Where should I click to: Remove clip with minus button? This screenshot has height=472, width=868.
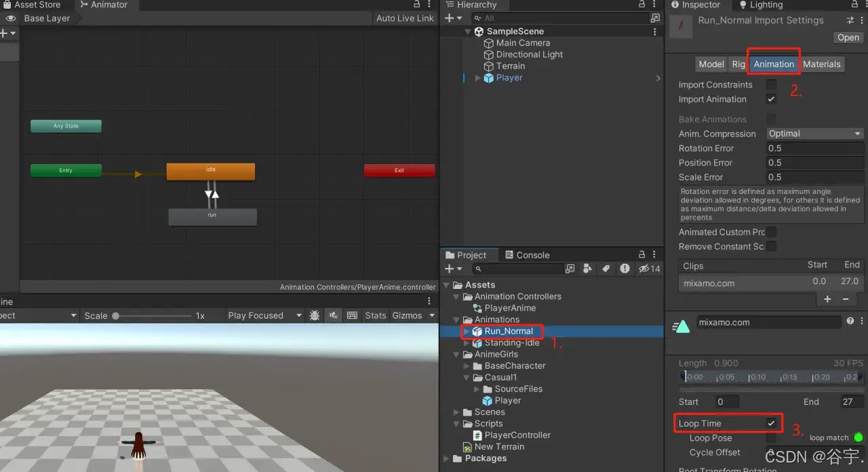click(x=845, y=299)
